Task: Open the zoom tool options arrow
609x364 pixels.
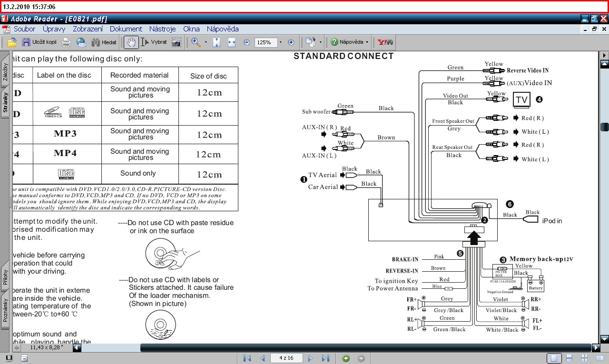Action: 206,42
